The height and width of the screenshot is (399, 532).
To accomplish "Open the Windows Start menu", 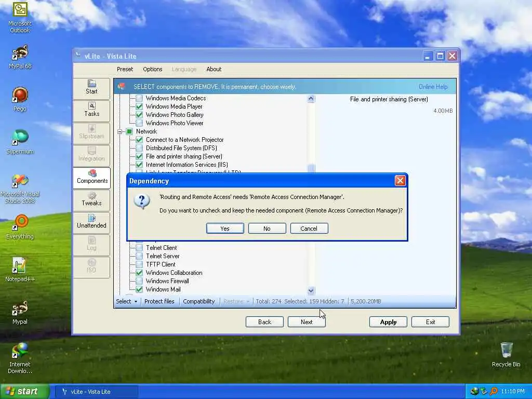I will pos(25,391).
